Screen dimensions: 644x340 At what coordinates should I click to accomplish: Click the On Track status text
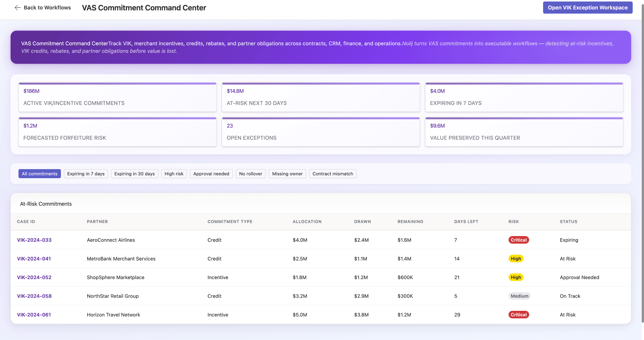click(570, 296)
